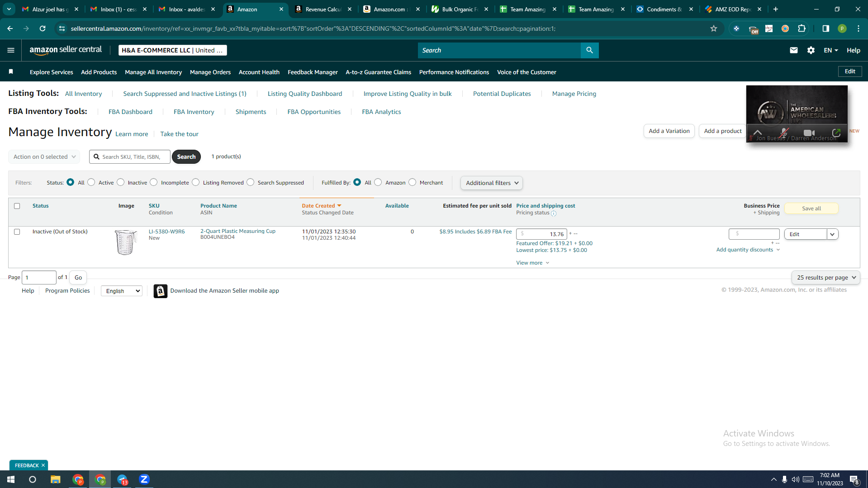Select Fulfilled By Merchant filter
The width and height of the screenshot is (868, 488).
pyautogui.click(x=412, y=182)
